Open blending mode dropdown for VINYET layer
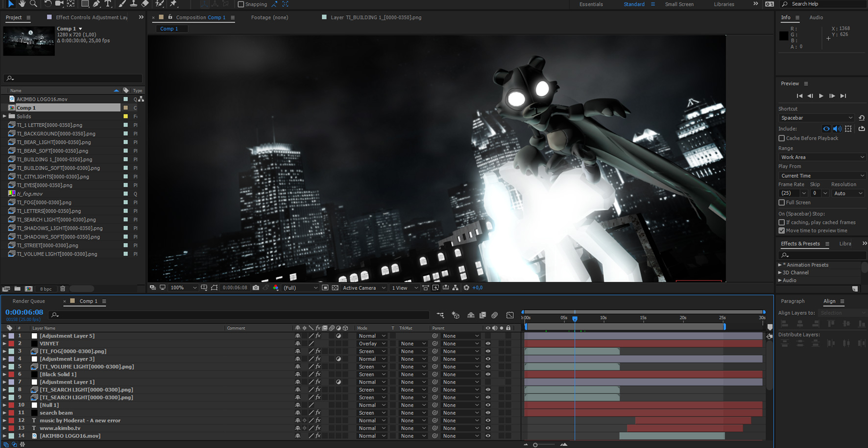 point(372,344)
